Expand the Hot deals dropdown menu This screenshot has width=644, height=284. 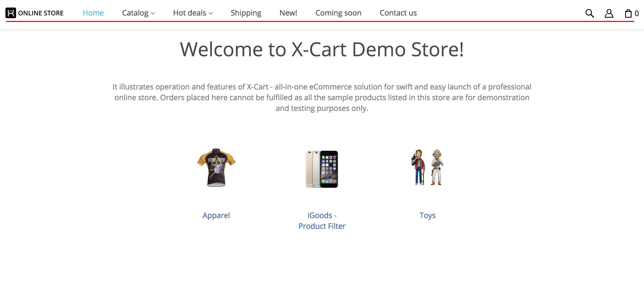(x=190, y=13)
